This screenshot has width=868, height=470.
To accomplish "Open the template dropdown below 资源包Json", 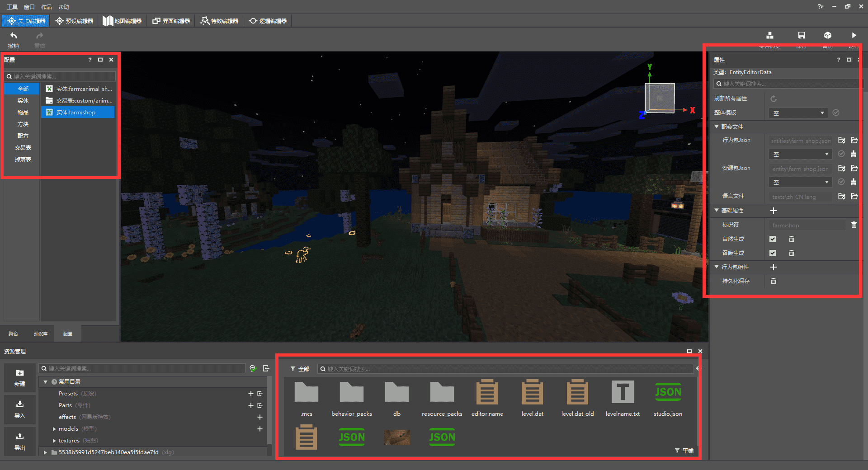I will point(800,182).
